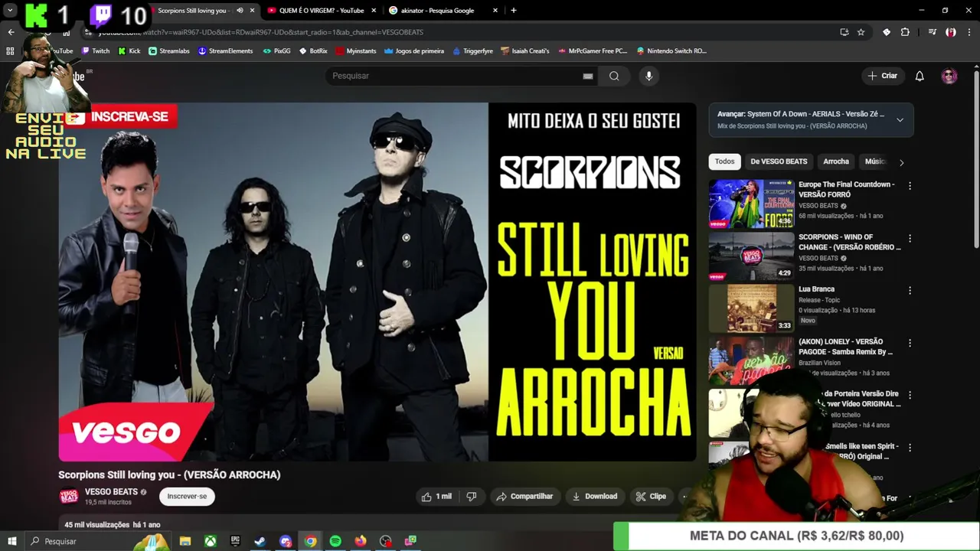Open the Lua Branca video thumbnail
980x551 pixels.
751,308
